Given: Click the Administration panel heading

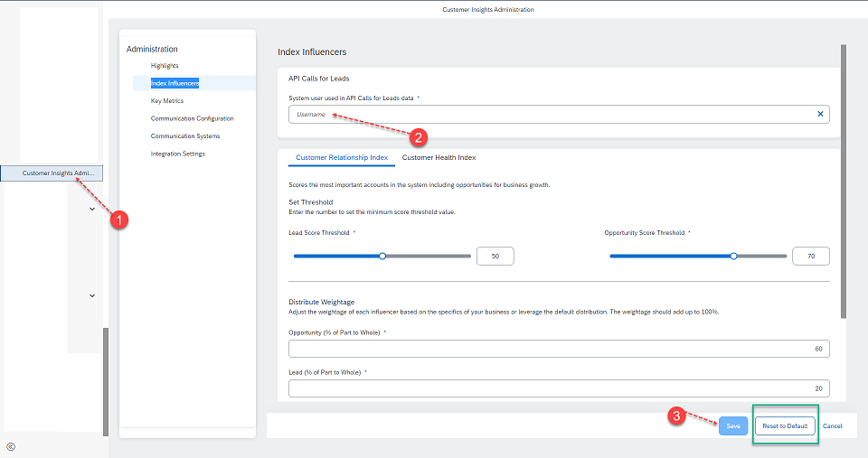Looking at the screenshot, I should [152, 49].
